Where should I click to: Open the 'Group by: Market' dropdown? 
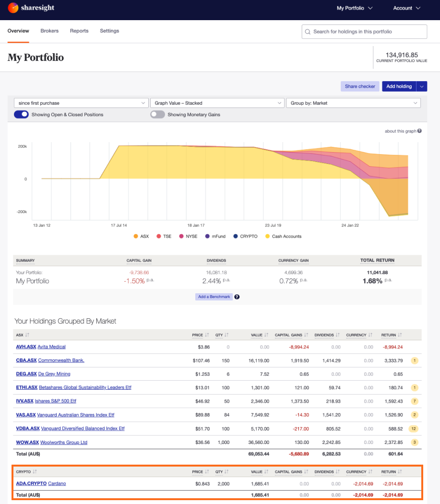(x=353, y=103)
